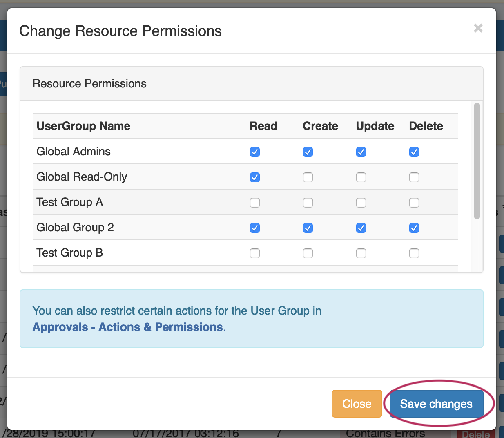Disable Delete for Global Group 2
Viewport: 504px width, 438px height.
point(414,228)
